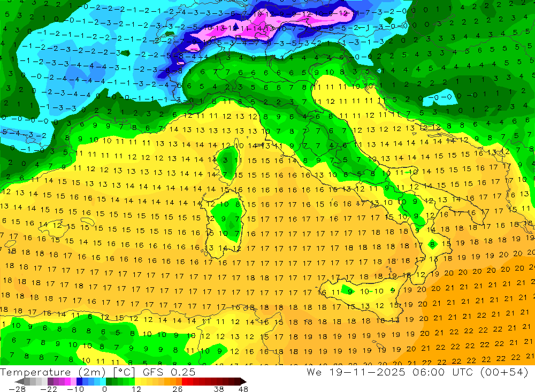Click the '19-11-2025' date text
This screenshot has width=535, height=392.
367,372
